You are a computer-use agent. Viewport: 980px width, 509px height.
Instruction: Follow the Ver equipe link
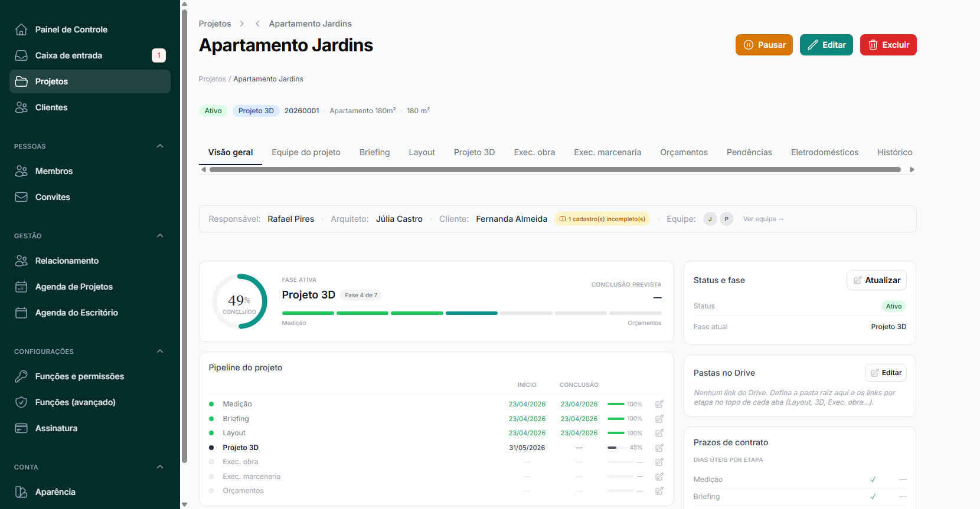click(763, 219)
